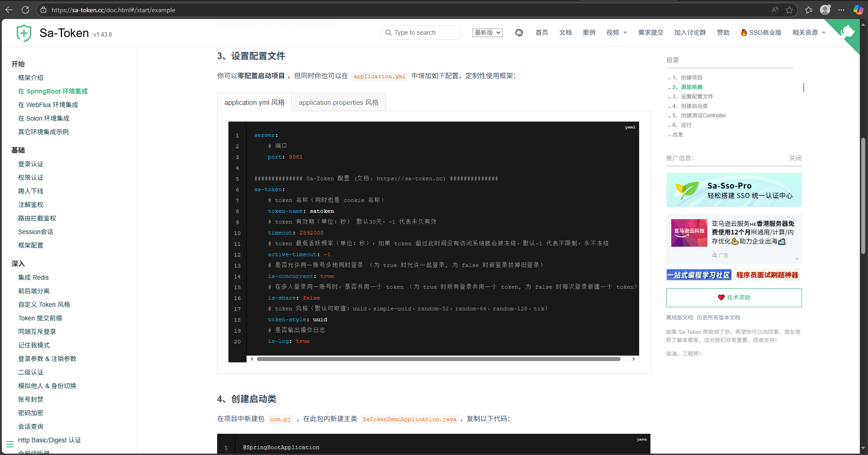Click 关闭 to close promo info
This screenshot has height=455, width=868.
click(795, 158)
